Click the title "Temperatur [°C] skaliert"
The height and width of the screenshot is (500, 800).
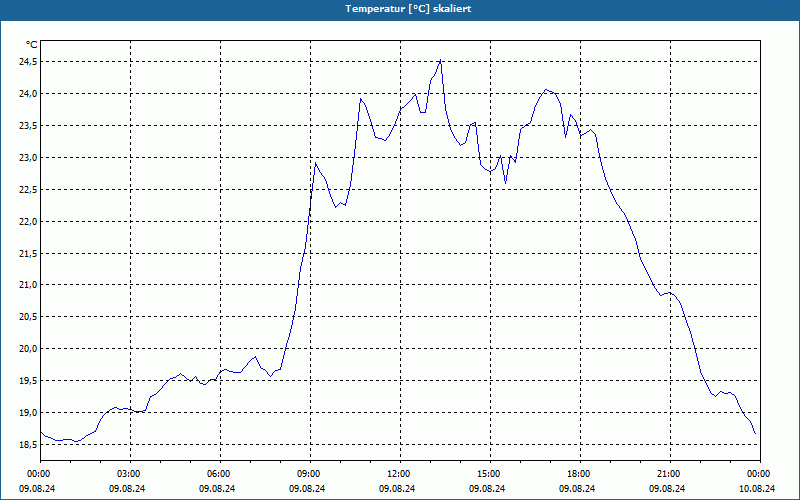click(x=408, y=9)
